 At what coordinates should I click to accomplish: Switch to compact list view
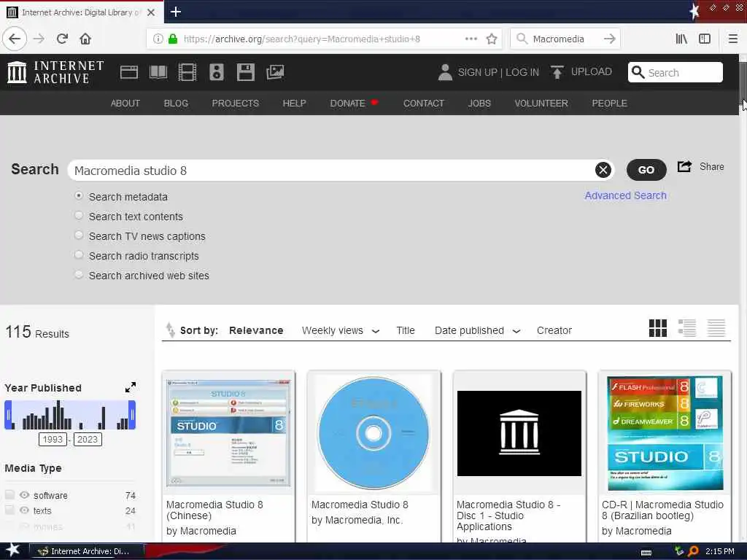[716, 328]
